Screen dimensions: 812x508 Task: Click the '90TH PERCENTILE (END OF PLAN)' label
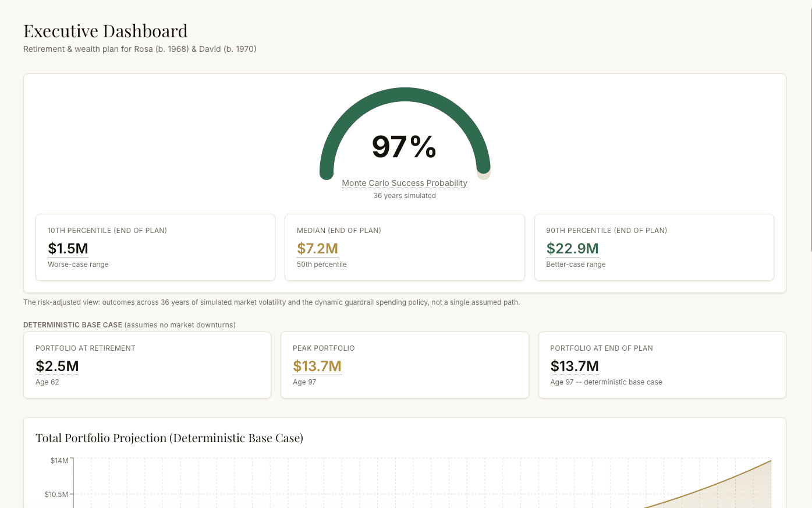tap(607, 231)
